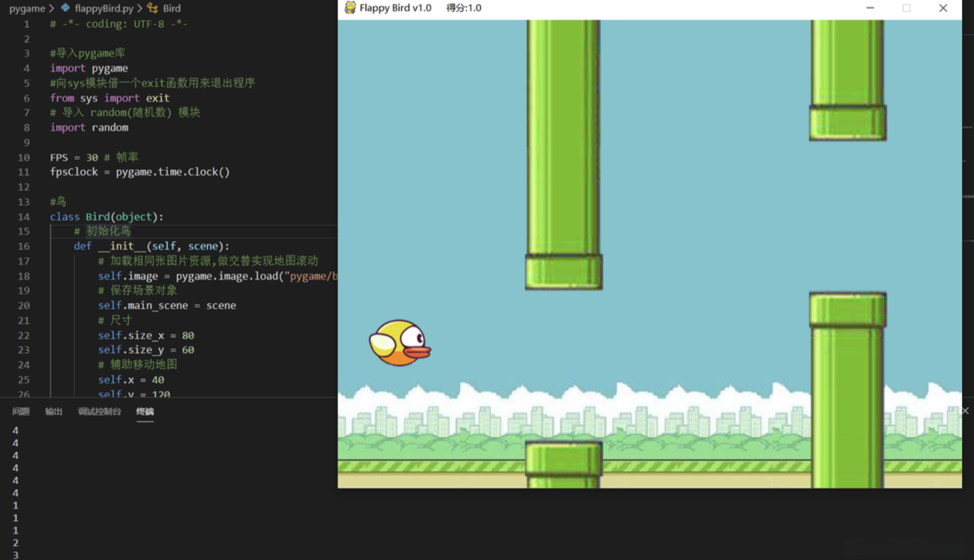The height and width of the screenshot is (560, 974).
Task: Click the self.image = pygame.image.load line
Action: point(218,276)
